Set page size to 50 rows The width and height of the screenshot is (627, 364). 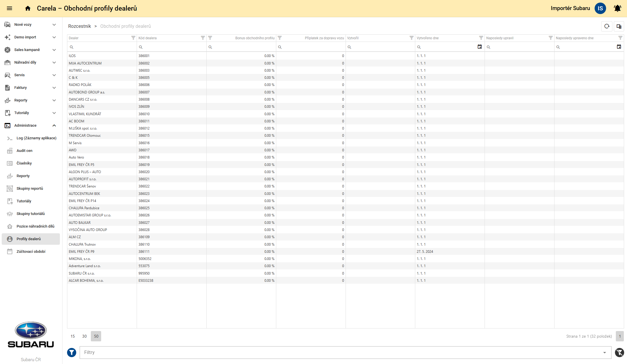tap(96, 336)
